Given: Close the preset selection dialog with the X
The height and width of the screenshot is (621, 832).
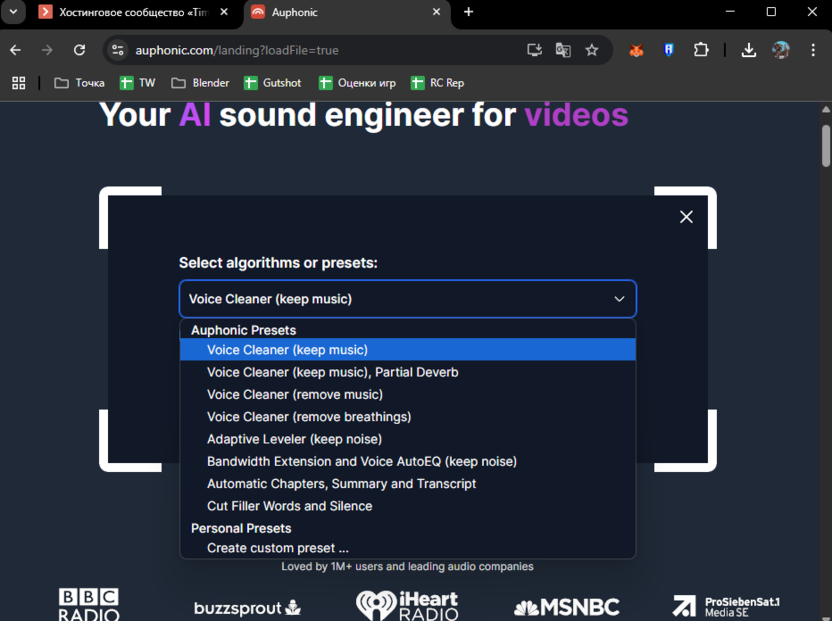Looking at the screenshot, I should (686, 217).
